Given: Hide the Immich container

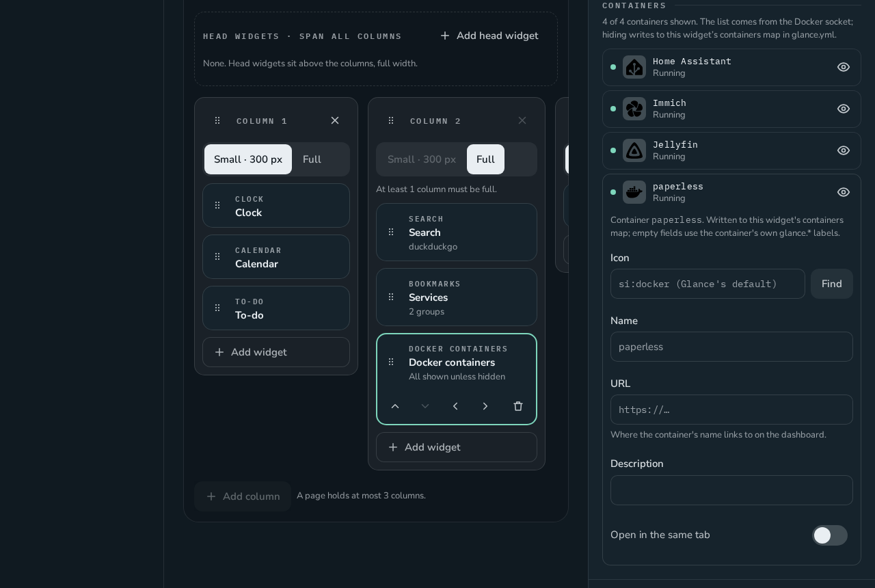Looking at the screenshot, I should [844, 109].
